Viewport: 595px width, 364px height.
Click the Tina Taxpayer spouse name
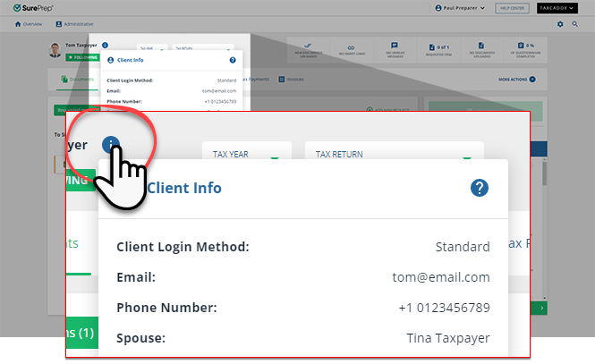pos(448,338)
